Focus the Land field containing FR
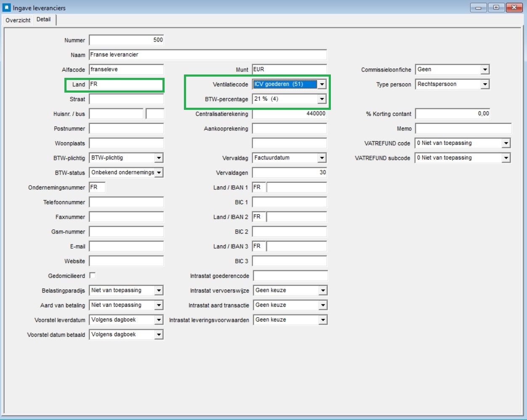The width and height of the screenshot is (527, 420). click(x=126, y=84)
